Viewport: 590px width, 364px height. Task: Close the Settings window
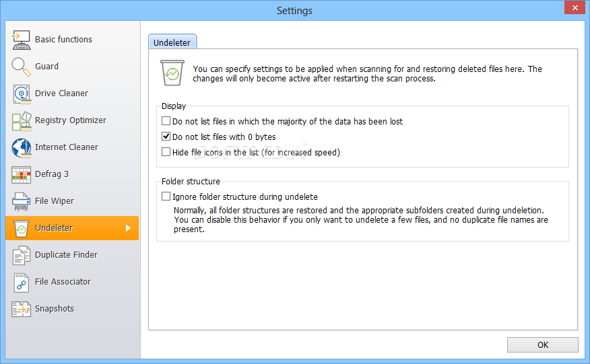(575, 7)
